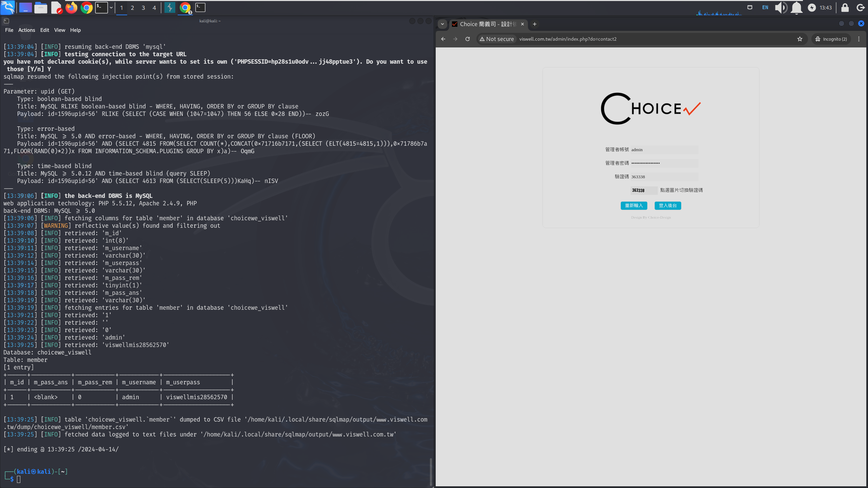This screenshot has width=868, height=488.
Task: Click the Incognito (2) profile button
Action: [831, 39]
